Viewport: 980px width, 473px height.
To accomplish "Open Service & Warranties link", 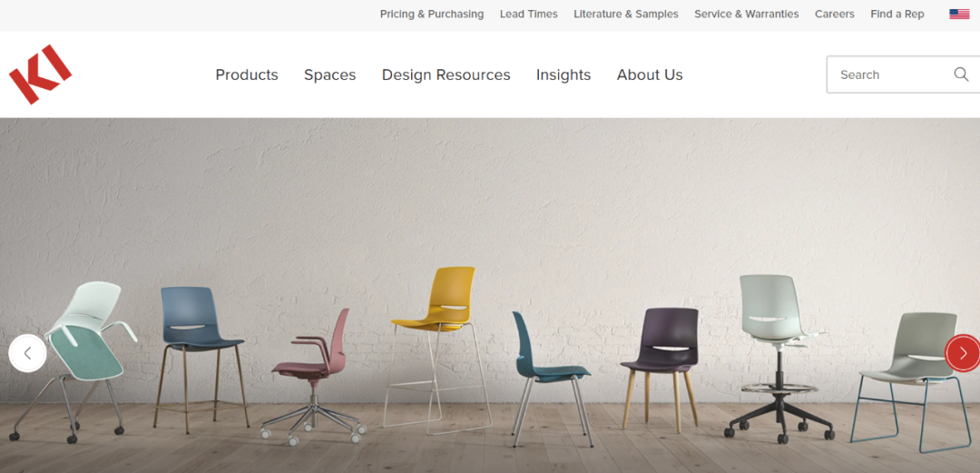I will coord(747,14).
